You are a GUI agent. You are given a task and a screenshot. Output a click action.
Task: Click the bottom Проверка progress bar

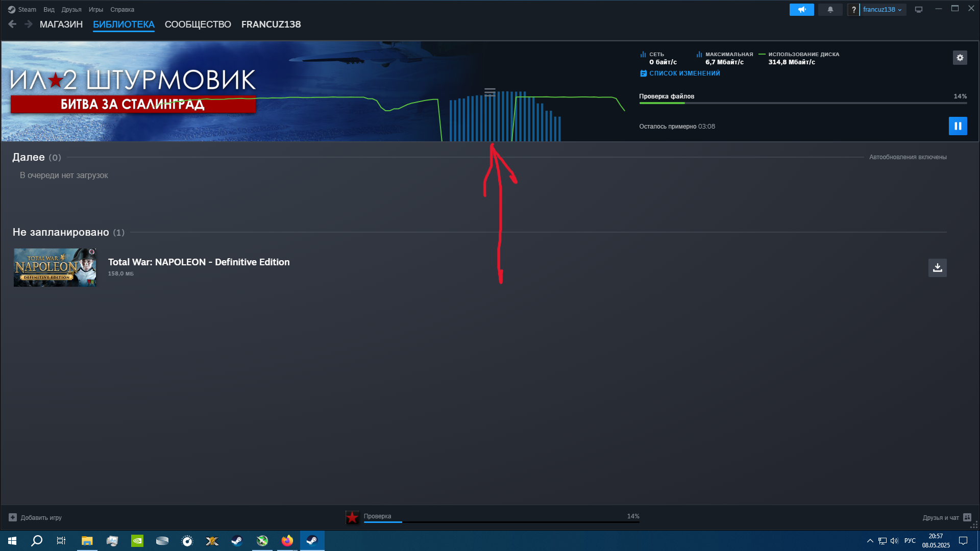501,522
